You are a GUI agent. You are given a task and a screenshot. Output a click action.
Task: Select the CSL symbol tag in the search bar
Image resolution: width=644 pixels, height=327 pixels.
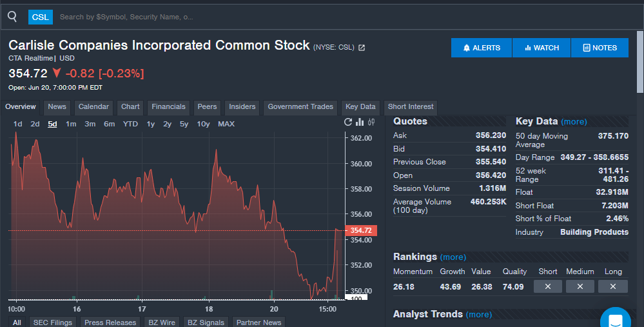[x=40, y=17]
